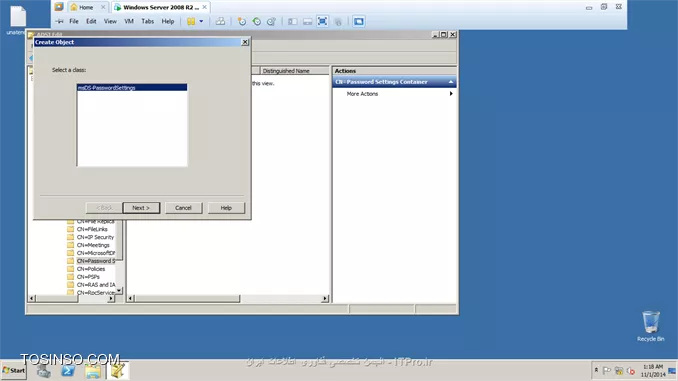Open the VM menu
The width and height of the screenshot is (678, 381).
[129, 21]
